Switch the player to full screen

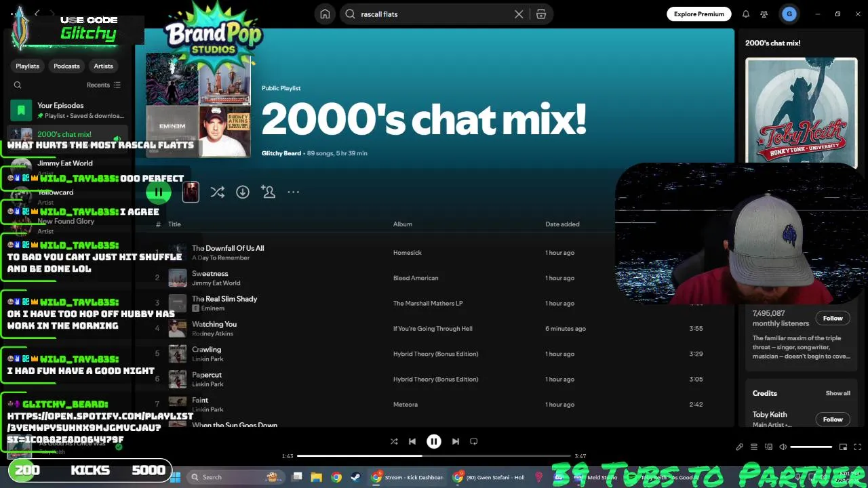858,447
